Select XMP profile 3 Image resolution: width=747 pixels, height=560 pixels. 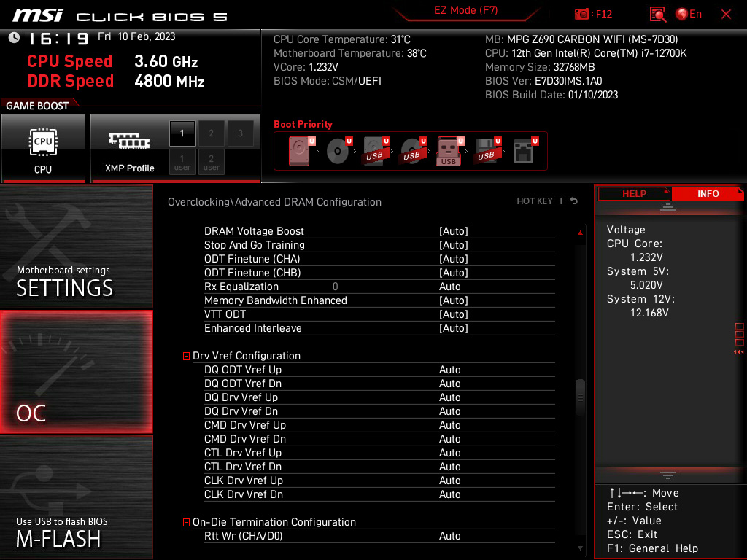(240, 133)
